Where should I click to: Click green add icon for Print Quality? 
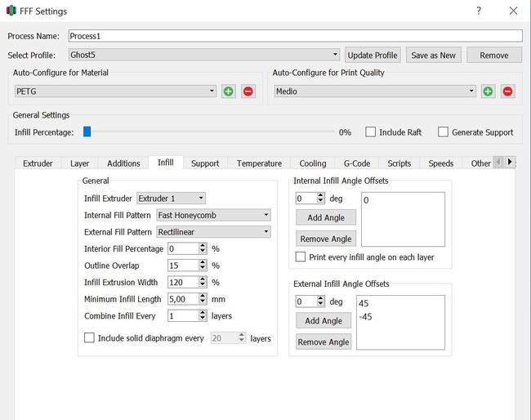[x=488, y=92]
